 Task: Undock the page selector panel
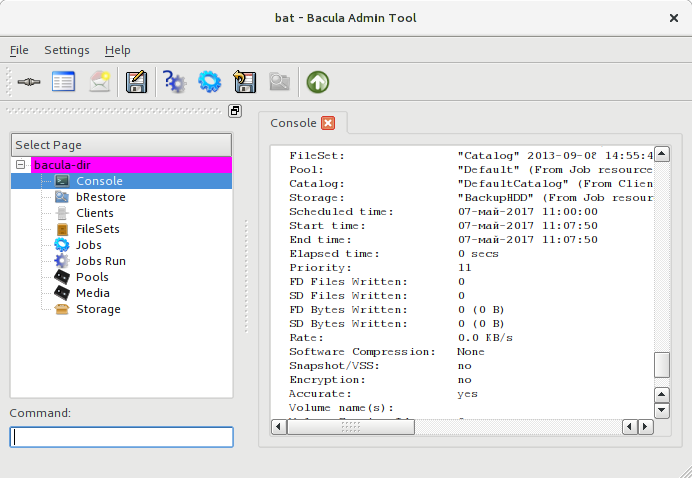235,111
